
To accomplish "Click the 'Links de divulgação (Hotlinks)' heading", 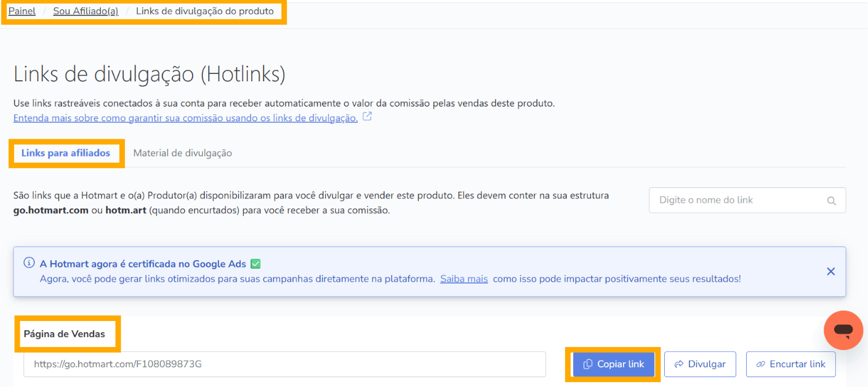I will 150,75.
